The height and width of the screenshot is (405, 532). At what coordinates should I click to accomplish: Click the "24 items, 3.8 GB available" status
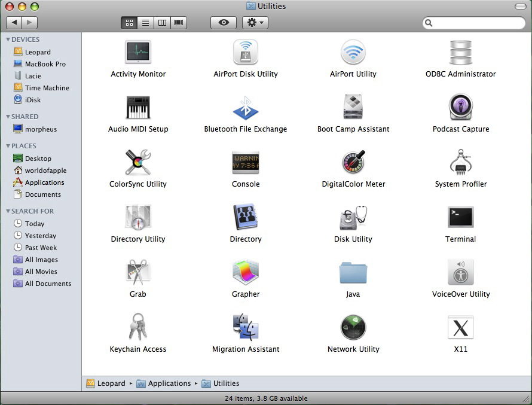point(266,398)
